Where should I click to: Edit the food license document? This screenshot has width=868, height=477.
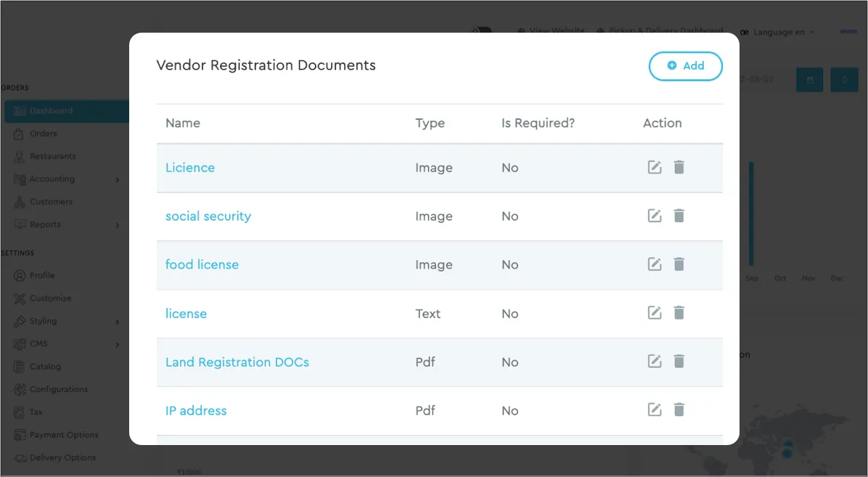tap(655, 265)
